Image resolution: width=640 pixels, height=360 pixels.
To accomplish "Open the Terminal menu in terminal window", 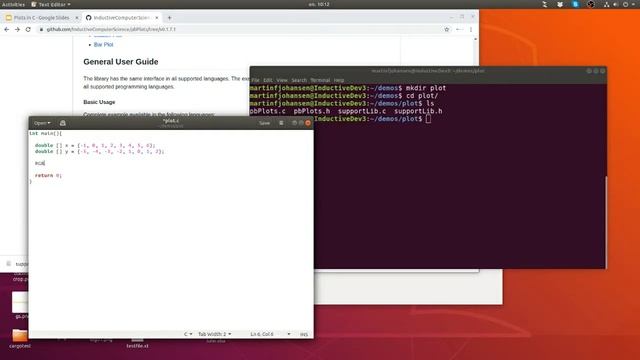I will point(320,80).
